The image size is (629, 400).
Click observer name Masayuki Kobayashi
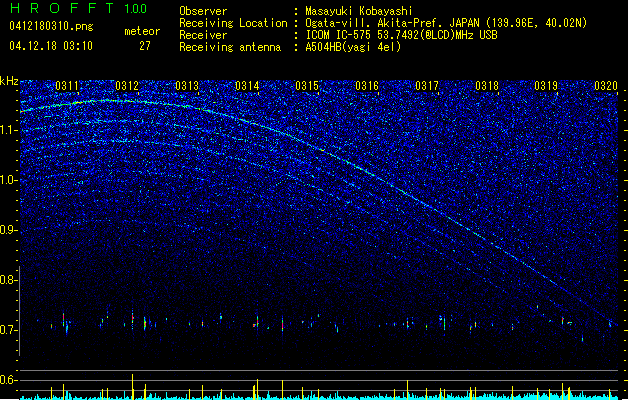[359, 11]
